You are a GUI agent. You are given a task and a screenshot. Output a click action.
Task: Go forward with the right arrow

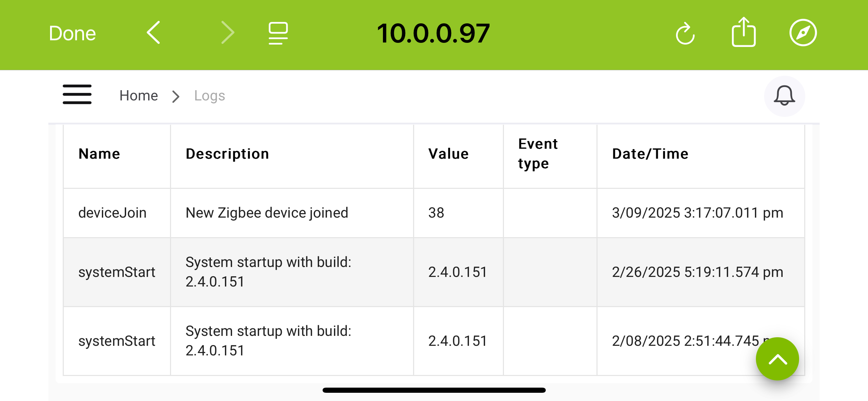[x=228, y=33]
